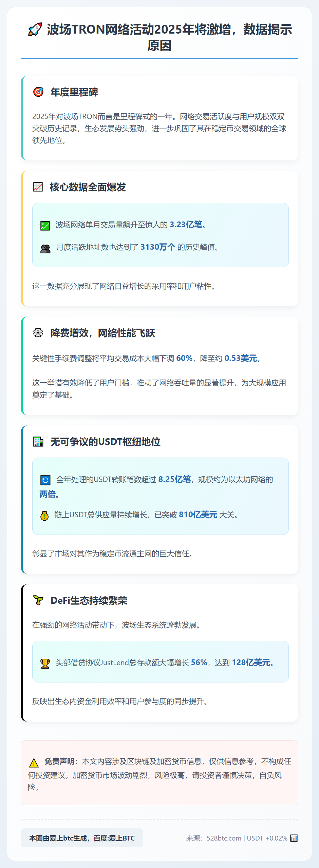The width and height of the screenshot is (319, 868).
Task: Click the 本图由爱上btc生成 badge
Action: (x=82, y=838)
